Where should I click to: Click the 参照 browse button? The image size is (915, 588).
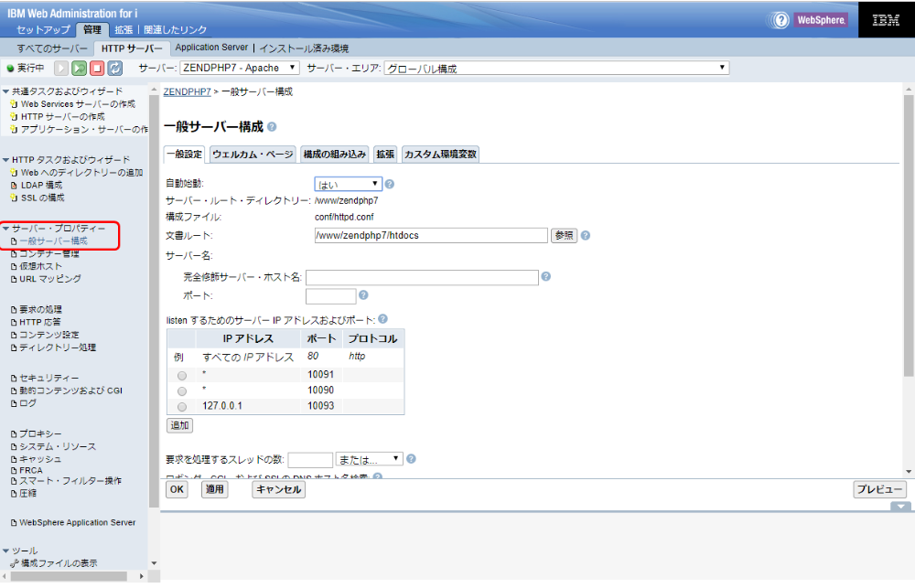[x=565, y=236]
